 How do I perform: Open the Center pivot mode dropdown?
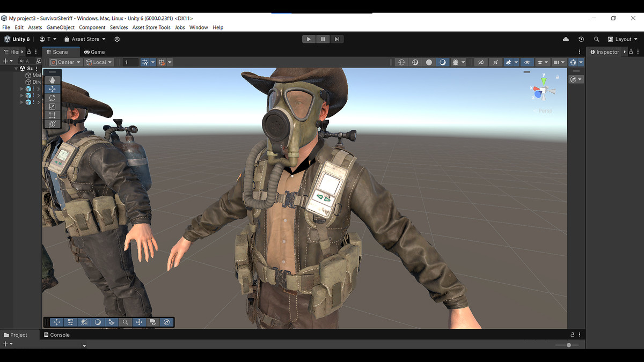(65, 62)
